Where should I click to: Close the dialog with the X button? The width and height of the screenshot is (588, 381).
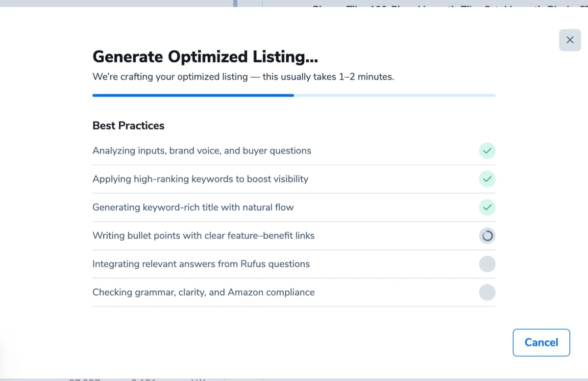570,40
